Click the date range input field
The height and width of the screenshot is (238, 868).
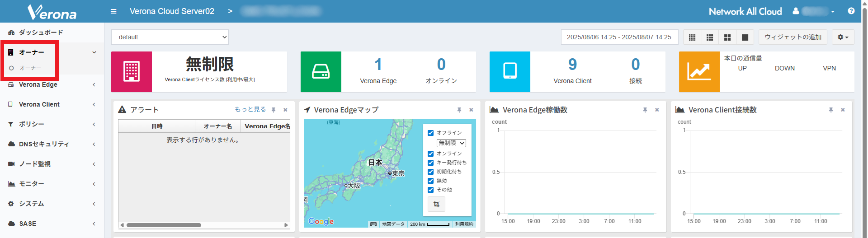click(619, 37)
